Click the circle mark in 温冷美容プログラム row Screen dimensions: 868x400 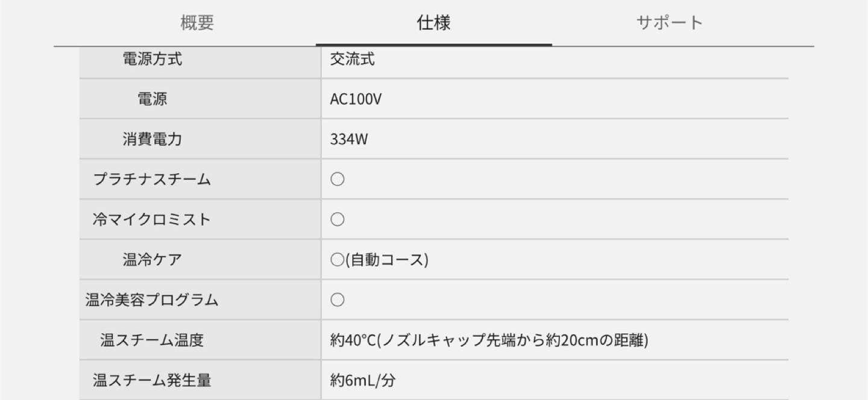click(x=338, y=300)
